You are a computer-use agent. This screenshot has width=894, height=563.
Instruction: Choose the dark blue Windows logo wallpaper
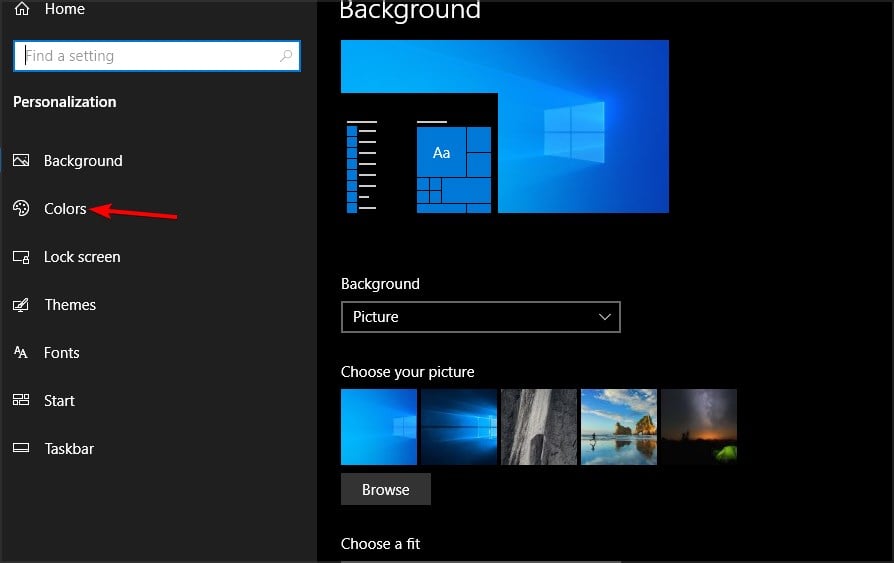(x=459, y=427)
